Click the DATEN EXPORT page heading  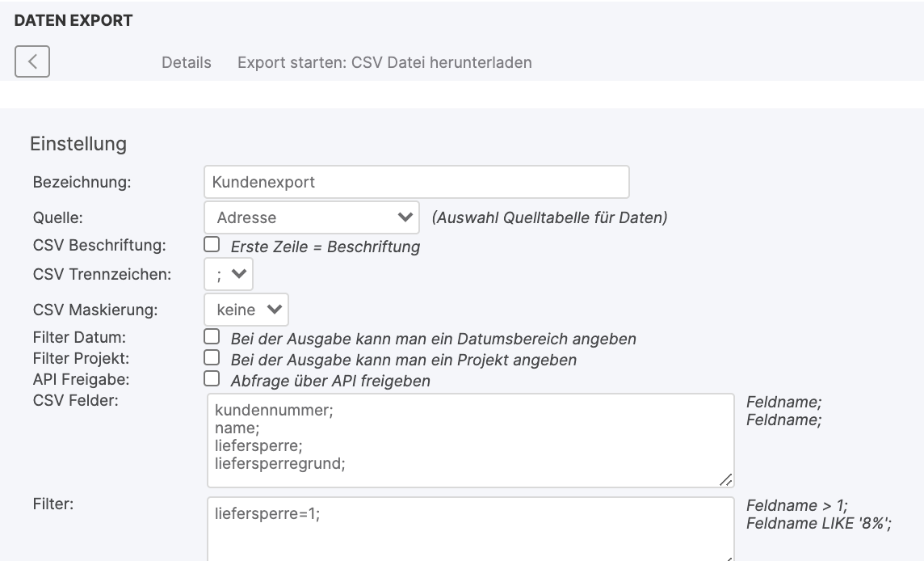pyautogui.click(x=73, y=22)
